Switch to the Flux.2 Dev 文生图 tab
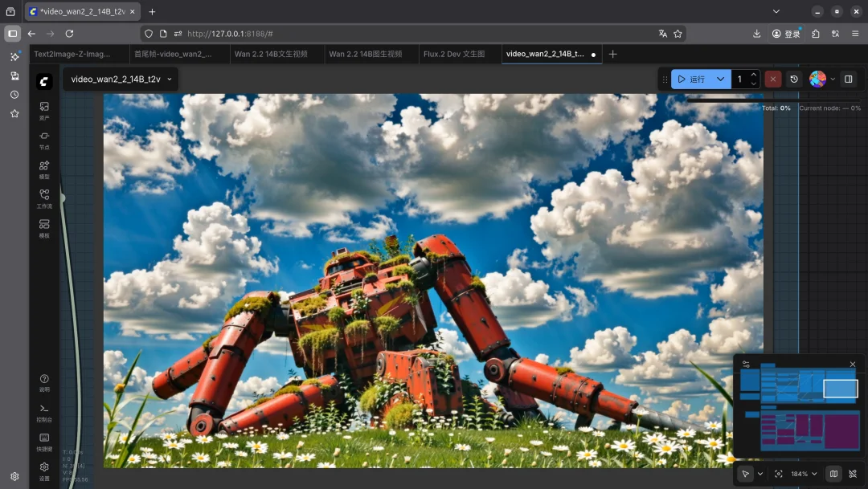 (x=454, y=54)
